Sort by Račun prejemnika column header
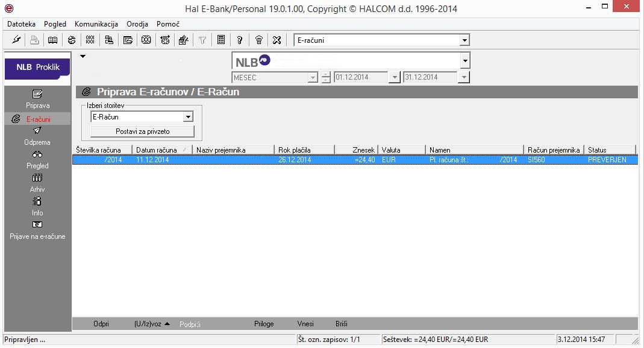This screenshot has width=644, height=348. coord(554,150)
